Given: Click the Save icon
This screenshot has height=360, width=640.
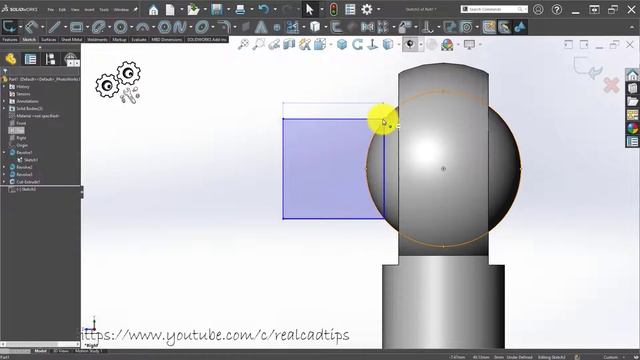Looking at the screenshot, I should (x=217, y=9).
